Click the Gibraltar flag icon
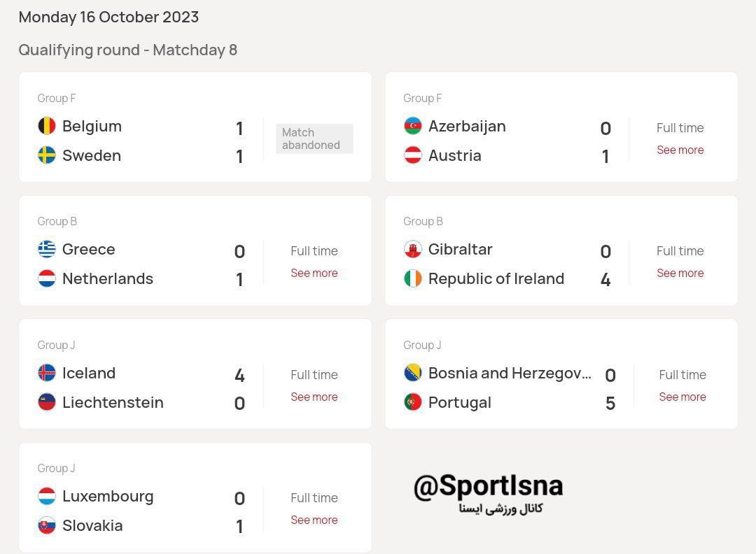The image size is (756, 554). click(x=413, y=249)
